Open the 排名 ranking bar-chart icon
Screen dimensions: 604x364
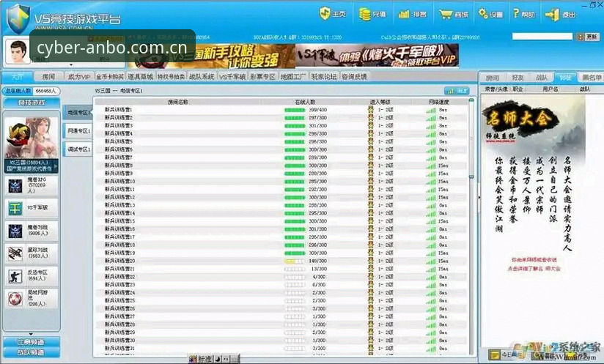(404, 14)
